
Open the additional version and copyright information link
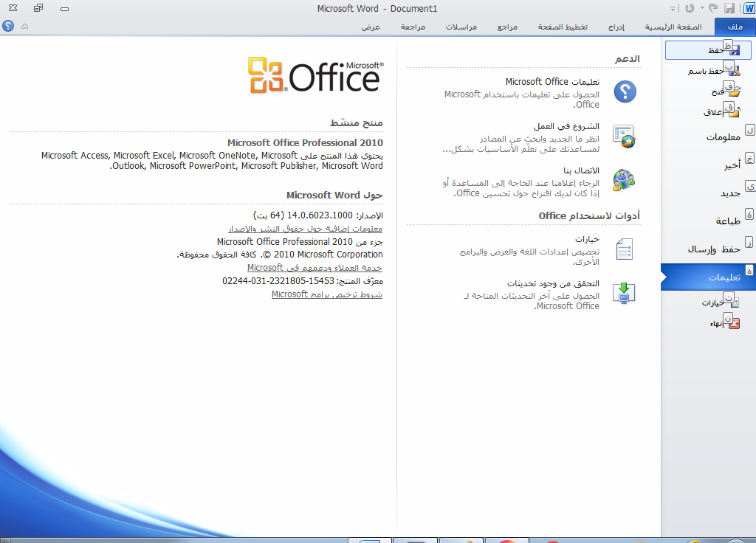pos(315,229)
